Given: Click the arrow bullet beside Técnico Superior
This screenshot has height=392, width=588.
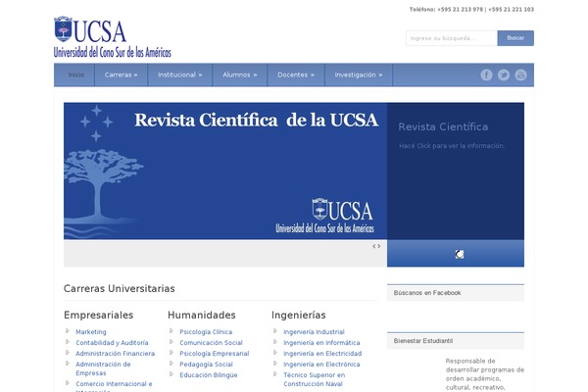Looking at the screenshot, I should click(x=275, y=374).
